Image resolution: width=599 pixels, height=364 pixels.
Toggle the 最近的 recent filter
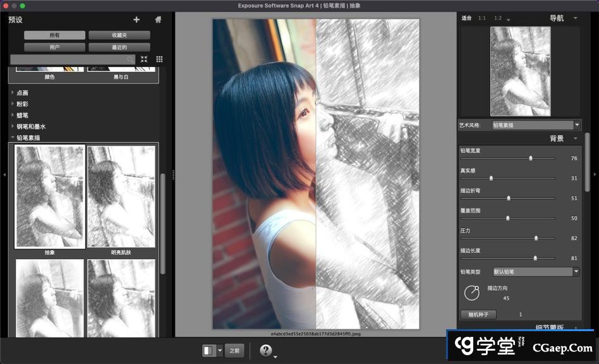click(x=119, y=47)
